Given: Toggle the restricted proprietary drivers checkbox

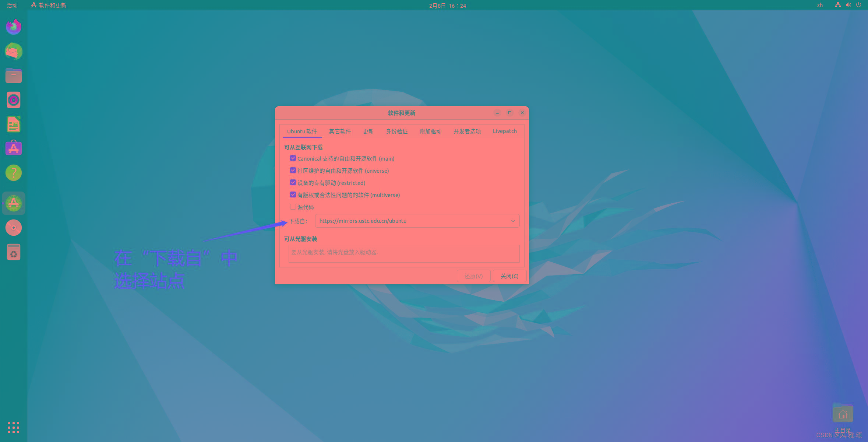Looking at the screenshot, I should point(293,183).
